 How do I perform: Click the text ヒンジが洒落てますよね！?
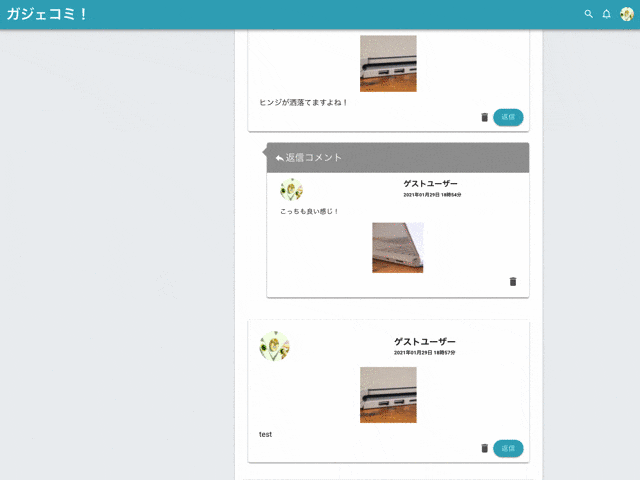304,102
